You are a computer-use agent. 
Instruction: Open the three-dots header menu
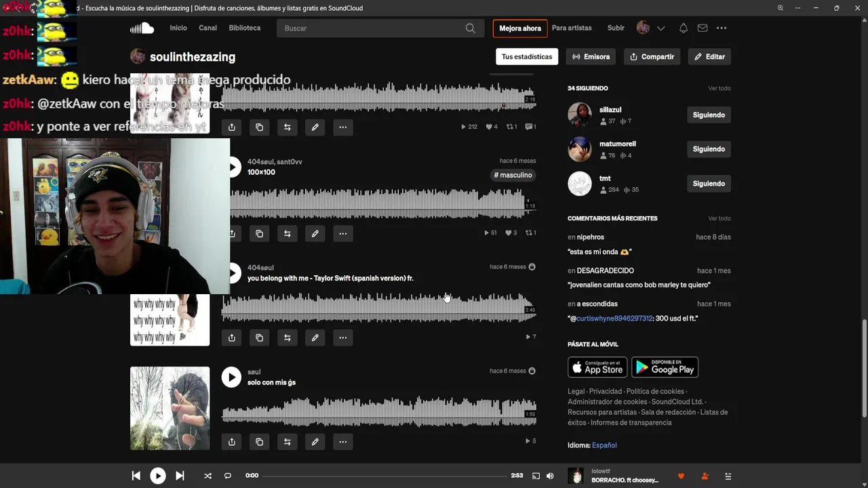point(722,28)
